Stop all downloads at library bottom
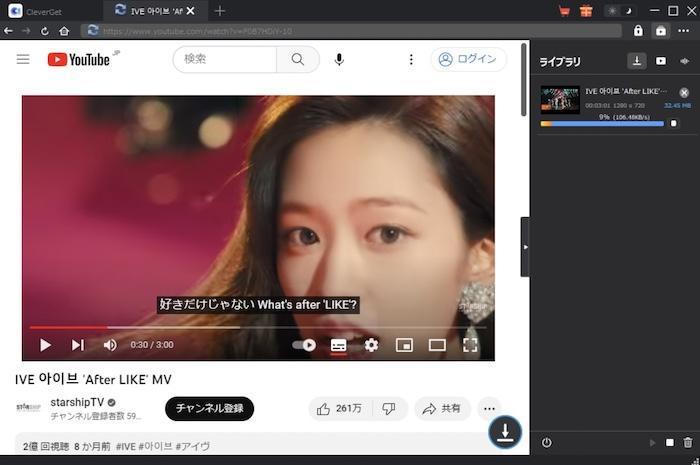 pos(670,442)
